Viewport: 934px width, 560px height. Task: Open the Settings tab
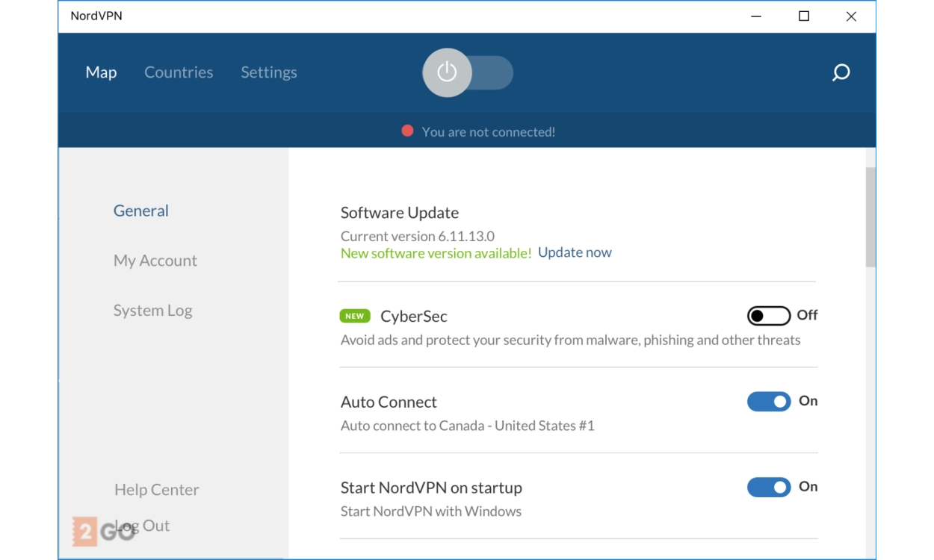269,72
